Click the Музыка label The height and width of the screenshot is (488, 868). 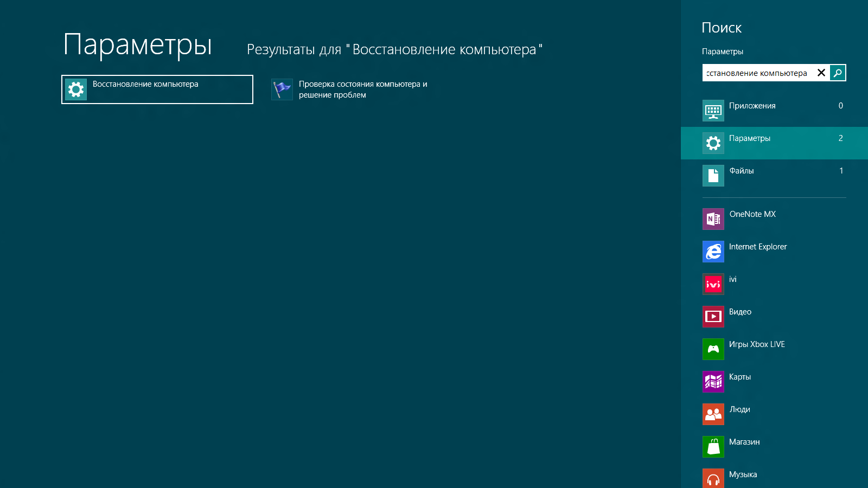tap(743, 474)
